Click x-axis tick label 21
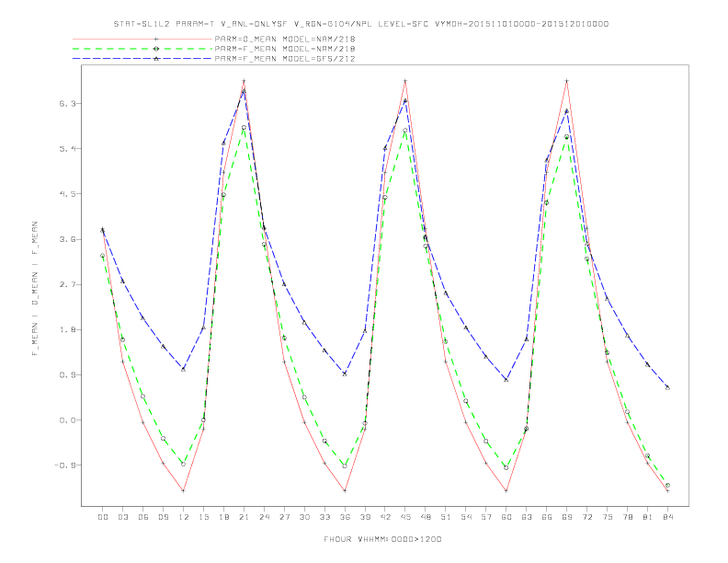This screenshot has width=728, height=563. pyautogui.click(x=244, y=517)
